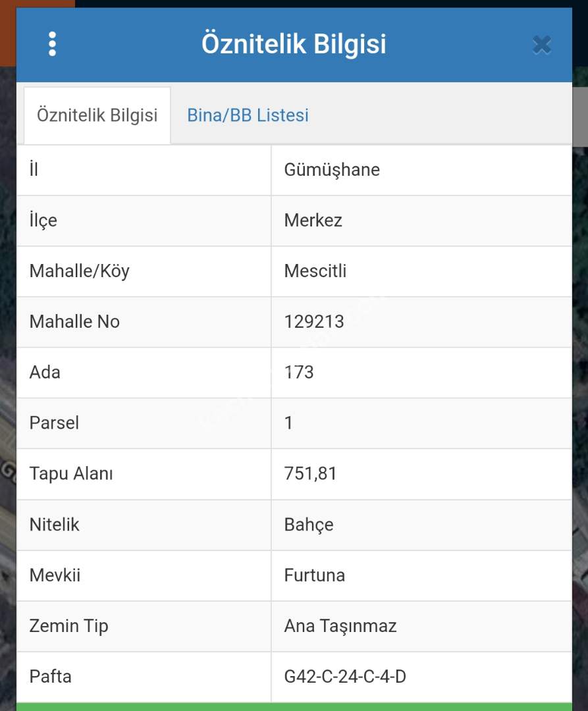Click the Furtuna mevkii value

(x=314, y=575)
